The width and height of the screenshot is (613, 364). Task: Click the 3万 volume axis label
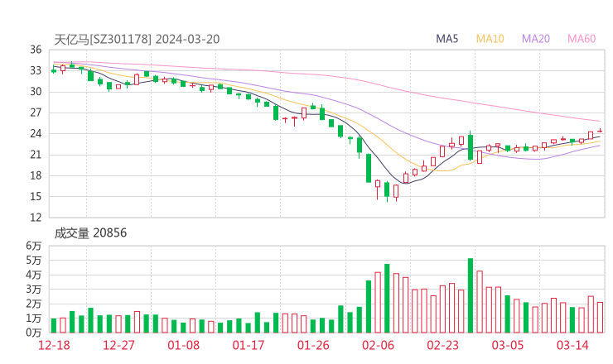tap(34, 290)
